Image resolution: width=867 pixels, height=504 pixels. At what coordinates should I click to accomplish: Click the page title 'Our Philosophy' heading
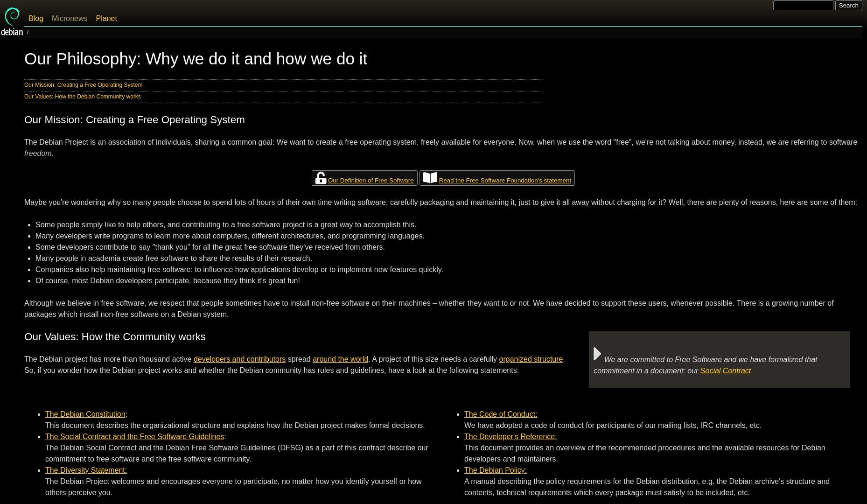point(196,59)
